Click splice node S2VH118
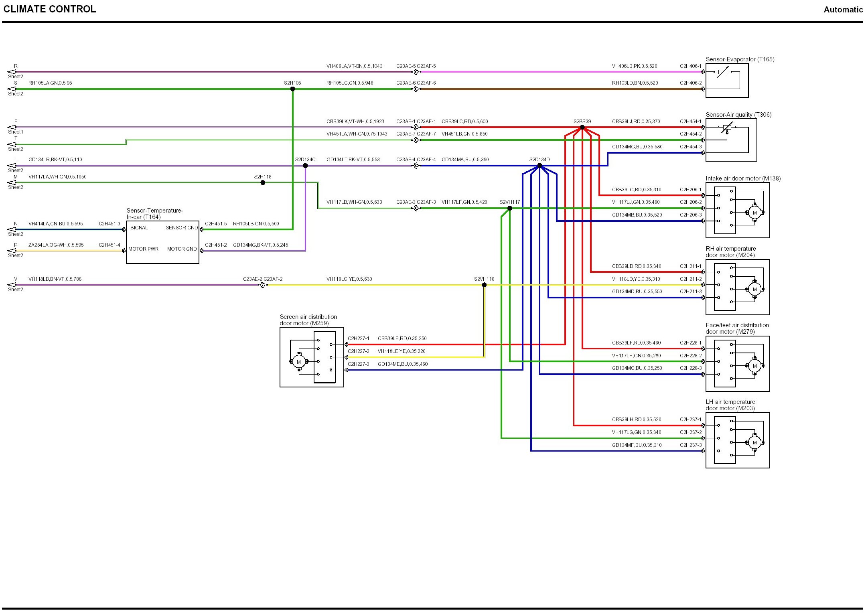The image size is (868, 614). click(484, 285)
